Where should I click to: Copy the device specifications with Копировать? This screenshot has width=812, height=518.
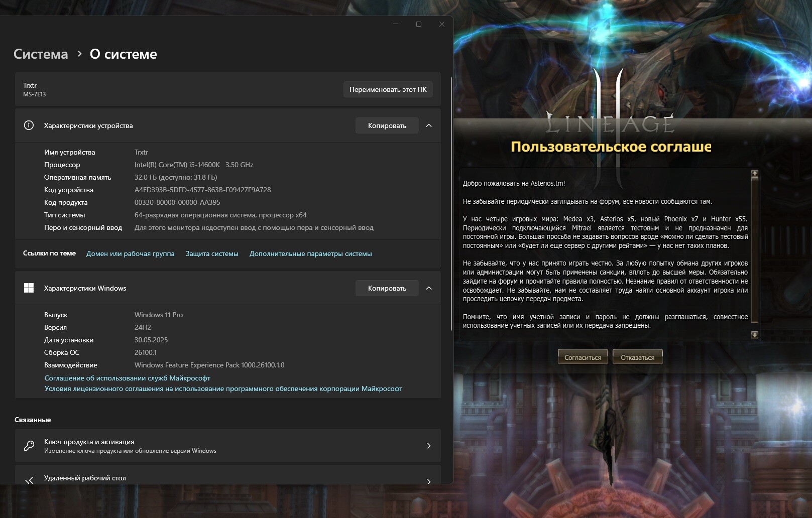pos(387,125)
